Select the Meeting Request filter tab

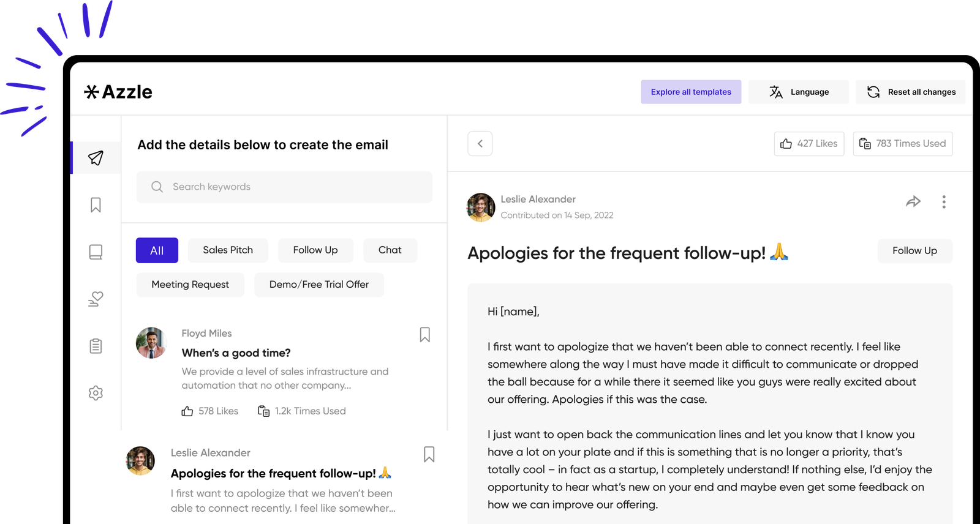coord(190,285)
